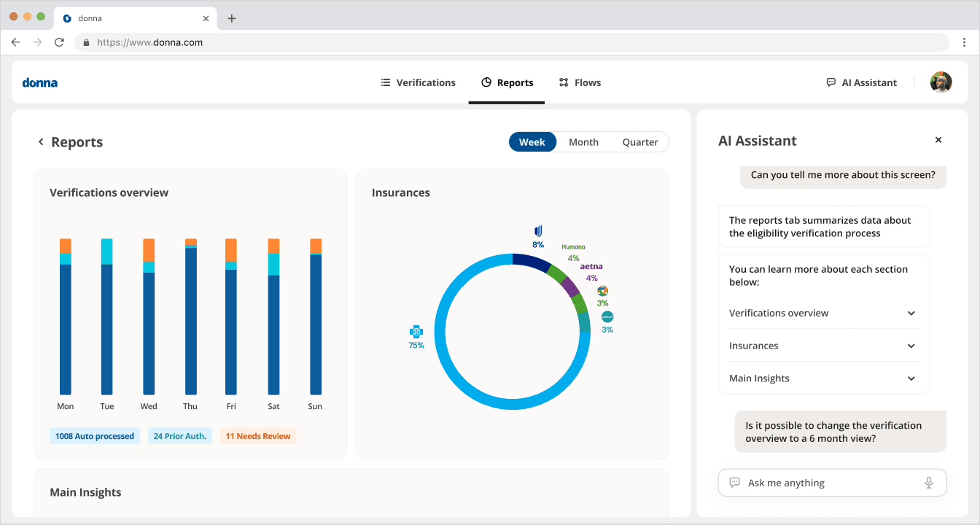Go back using the Reports back chevron

[41, 142]
